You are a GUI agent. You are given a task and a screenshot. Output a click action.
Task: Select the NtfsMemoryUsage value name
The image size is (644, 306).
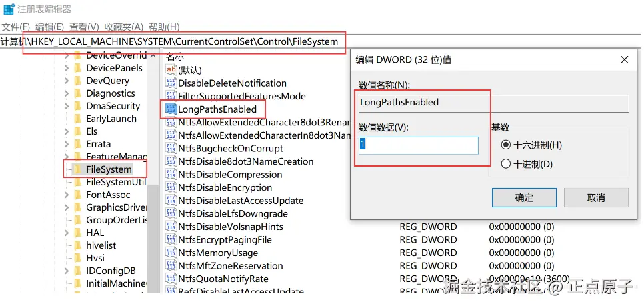click(218, 253)
